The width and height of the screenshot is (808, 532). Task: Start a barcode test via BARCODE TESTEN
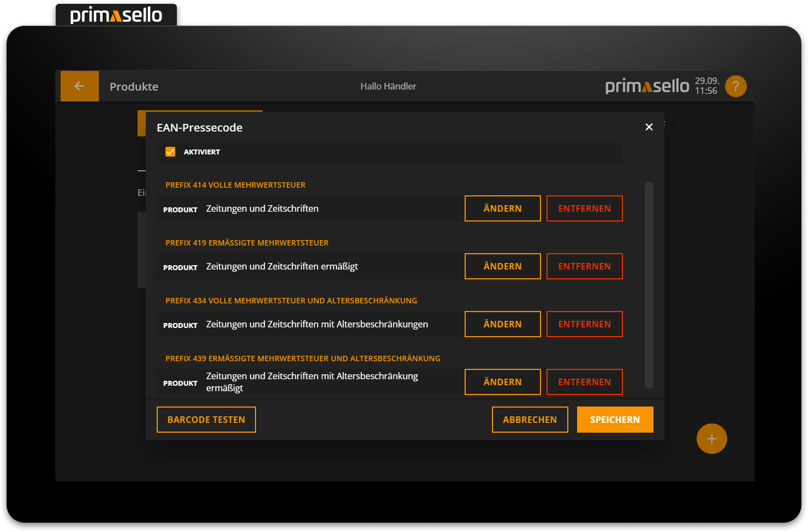pyautogui.click(x=206, y=419)
